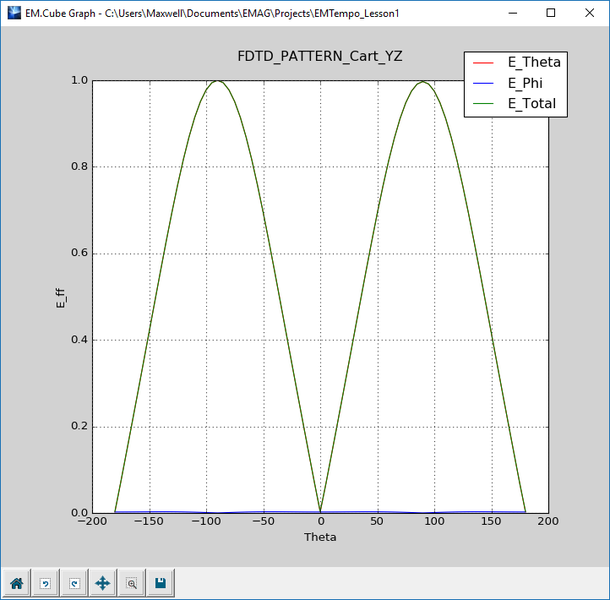This screenshot has width=610, height=600.
Task: Click the red E_Theta line sample in legend
Action: pos(487,63)
